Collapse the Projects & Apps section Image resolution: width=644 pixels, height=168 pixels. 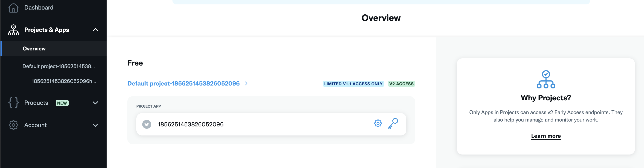(x=95, y=30)
